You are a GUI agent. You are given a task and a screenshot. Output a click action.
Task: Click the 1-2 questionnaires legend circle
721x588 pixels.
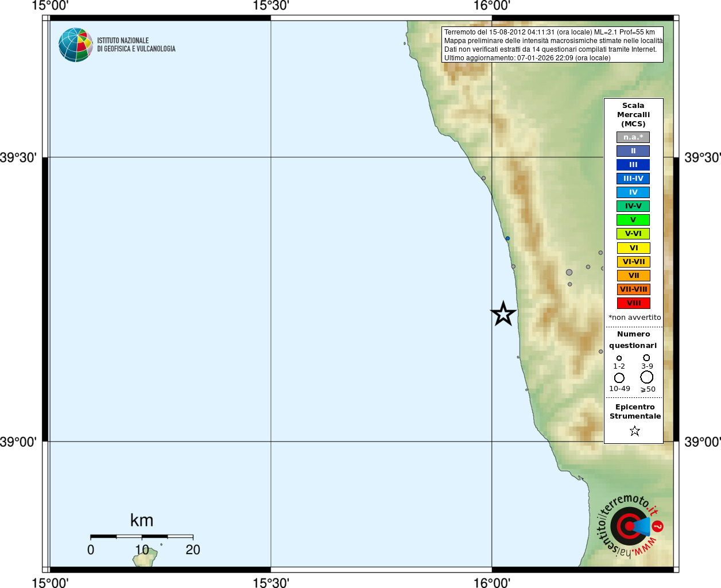pos(619,358)
